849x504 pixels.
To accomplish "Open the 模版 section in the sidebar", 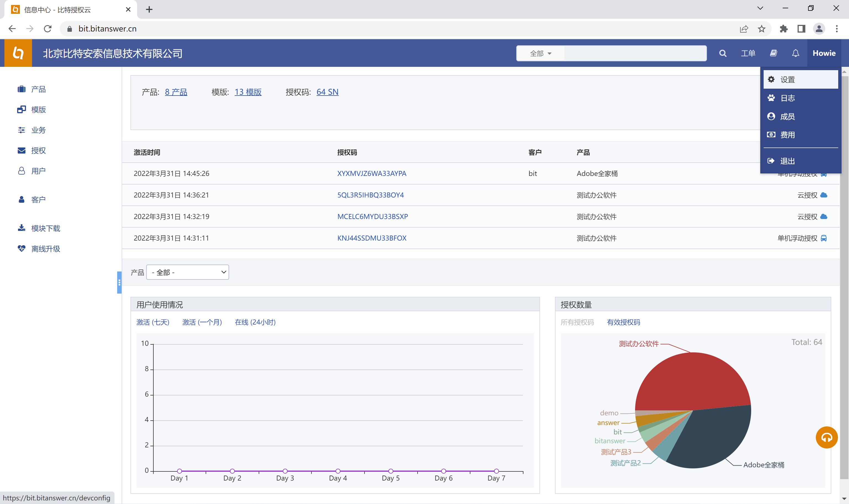I will tap(38, 109).
